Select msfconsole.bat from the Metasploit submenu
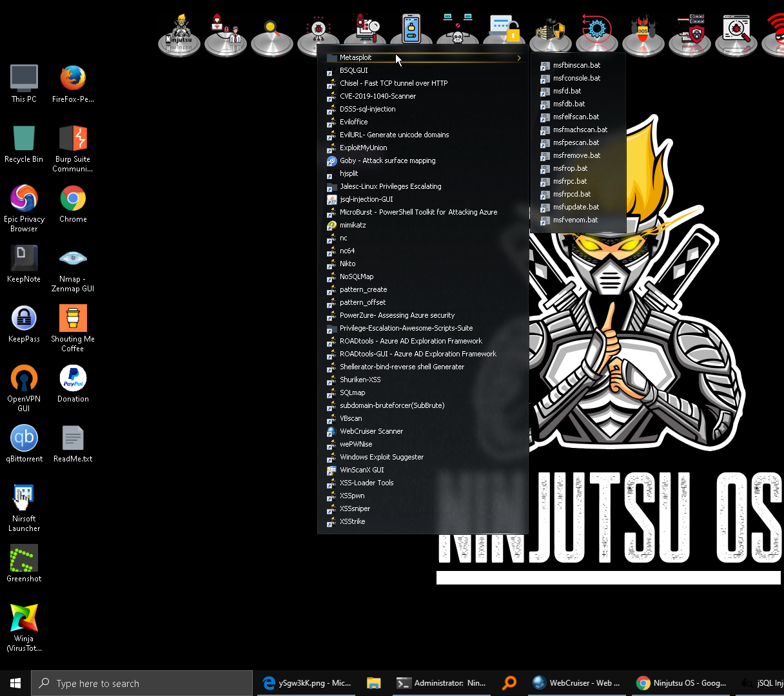The height and width of the screenshot is (696, 784). coord(576,78)
